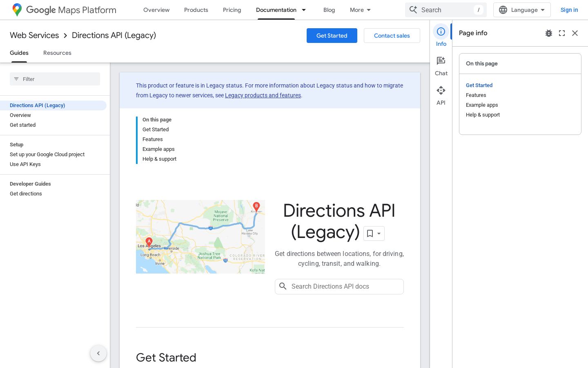This screenshot has width=588, height=368.
Task: Open Overview in the left sidebar
Action: pyautogui.click(x=20, y=115)
